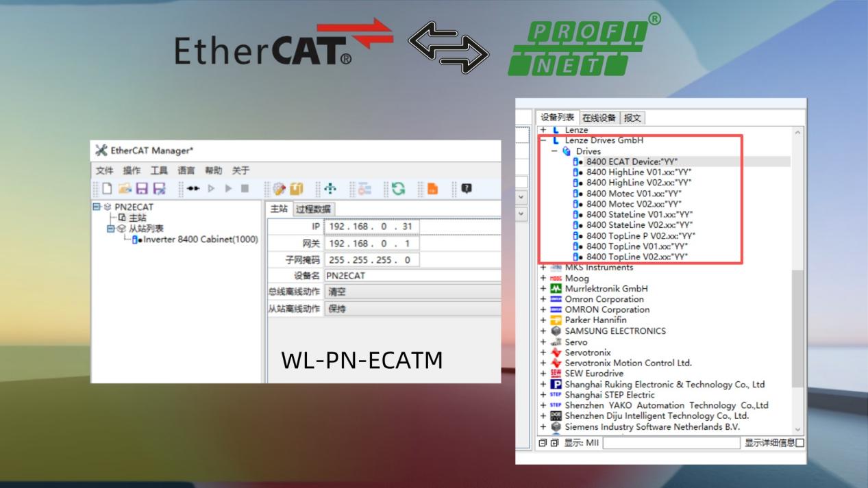Click the 显示 filter text box
868x488 pixels.
pos(671,443)
